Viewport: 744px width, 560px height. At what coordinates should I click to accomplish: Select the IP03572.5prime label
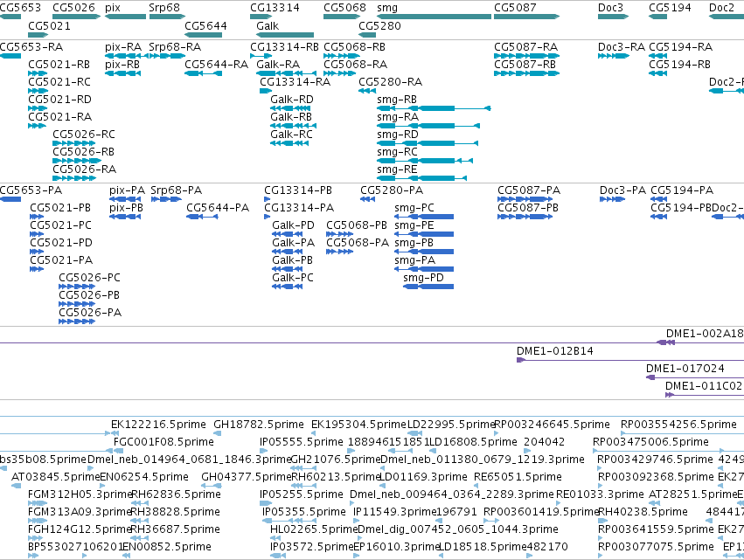coord(312,547)
